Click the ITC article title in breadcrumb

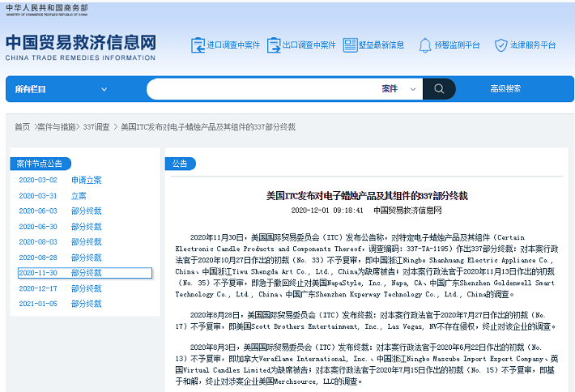point(208,127)
